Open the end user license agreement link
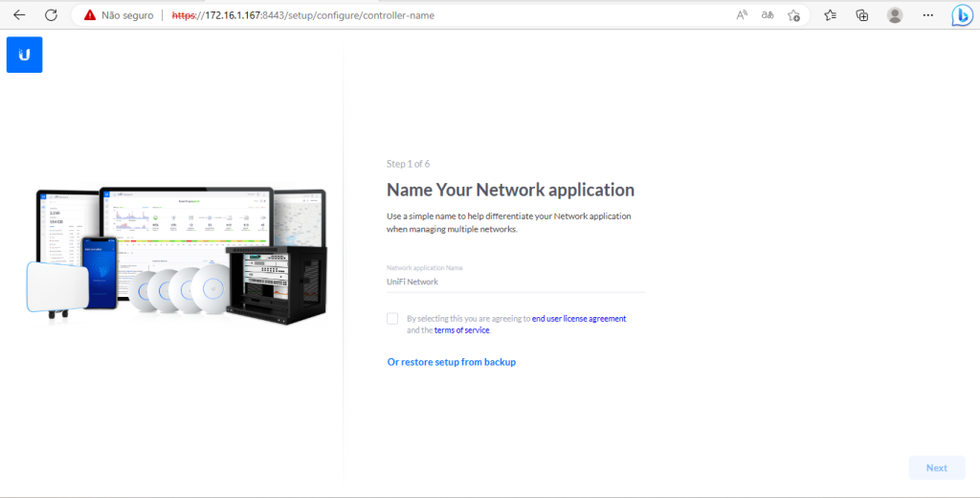 [x=578, y=319]
